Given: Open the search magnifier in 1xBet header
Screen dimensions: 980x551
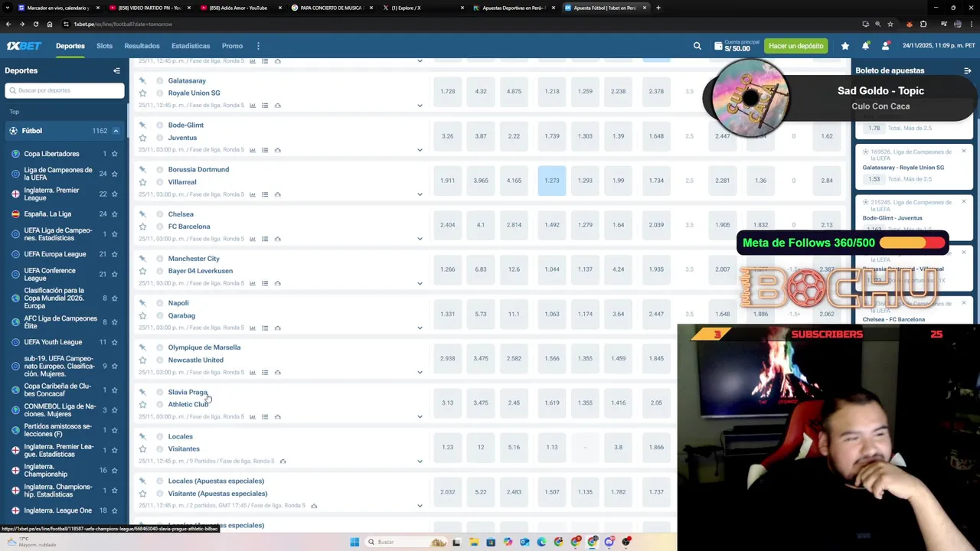Looking at the screenshot, I should [697, 46].
